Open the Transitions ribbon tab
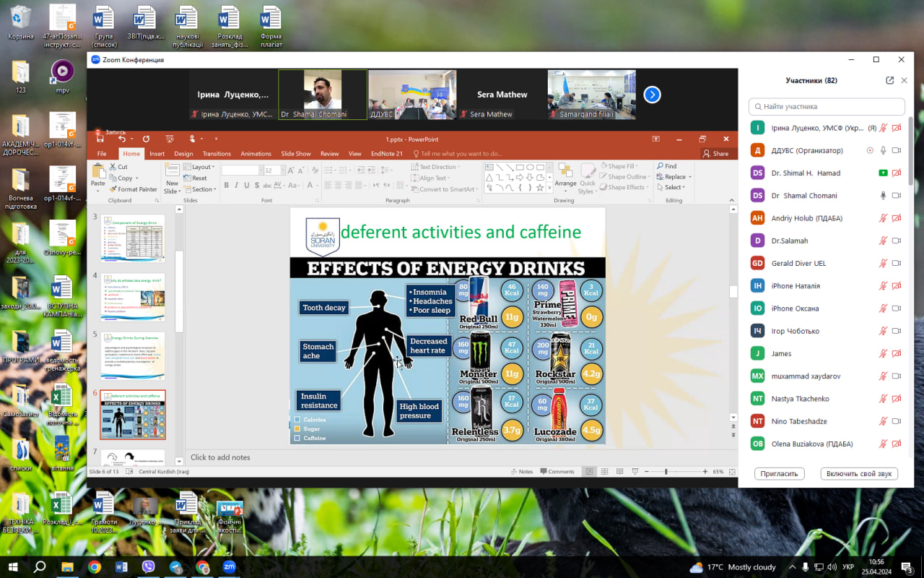The height and width of the screenshot is (578, 924). 217,153
